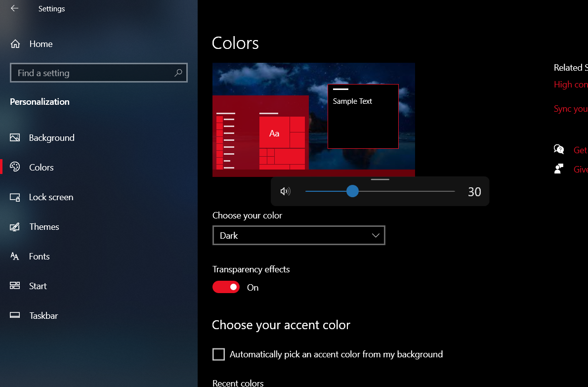Click the Taskbar icon
588x387 pixels.
15,315
